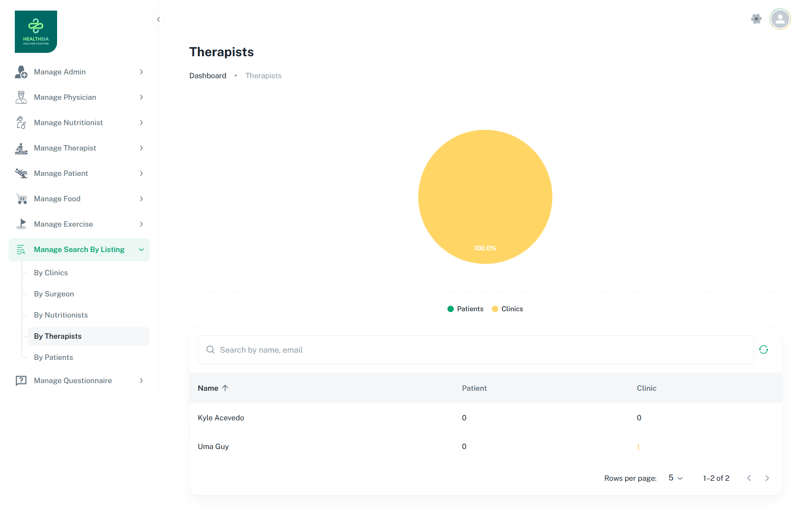Click the Manage Food cart icon

click(x=21, y=199)
